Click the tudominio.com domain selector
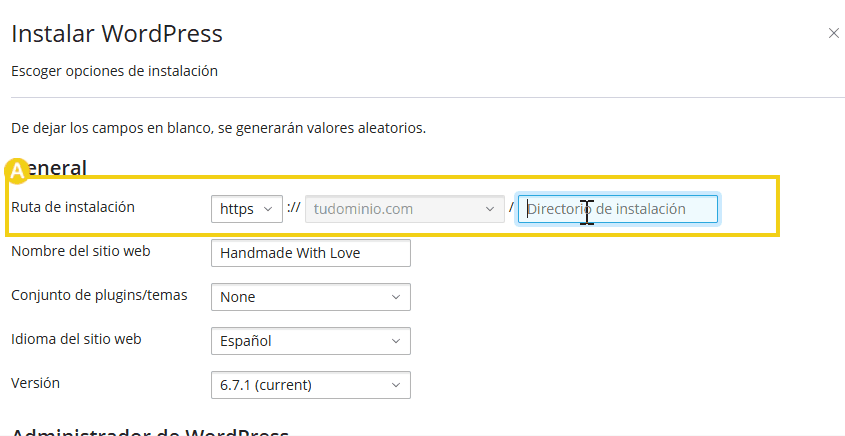The image size is (845, 436). 405,209
